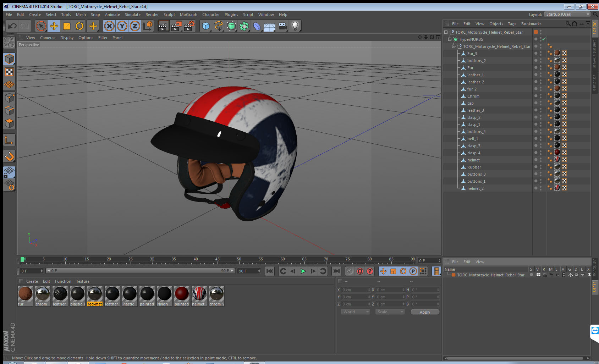
Task: Toggle viewport maximize icon
Action: (438, 37)
